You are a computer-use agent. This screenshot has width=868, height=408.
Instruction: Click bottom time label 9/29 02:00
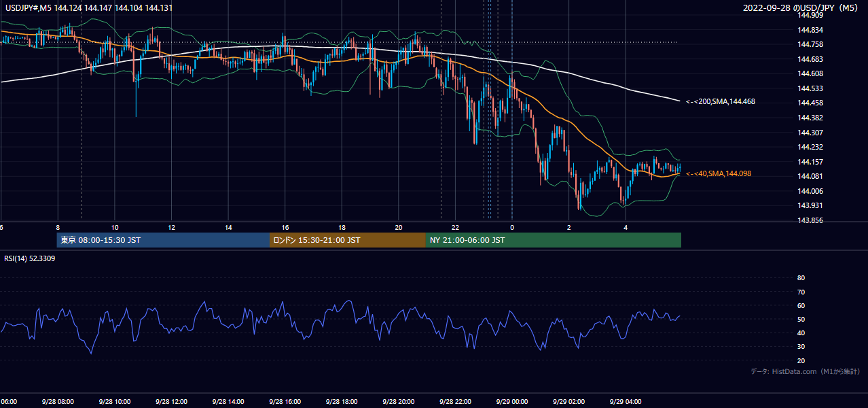click(568, 402)
